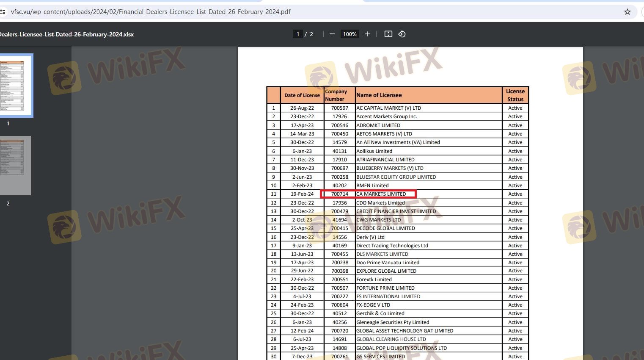Toggle the fit to page button
Viewport: 644px width, 360px height.
(x=388, y=34)
